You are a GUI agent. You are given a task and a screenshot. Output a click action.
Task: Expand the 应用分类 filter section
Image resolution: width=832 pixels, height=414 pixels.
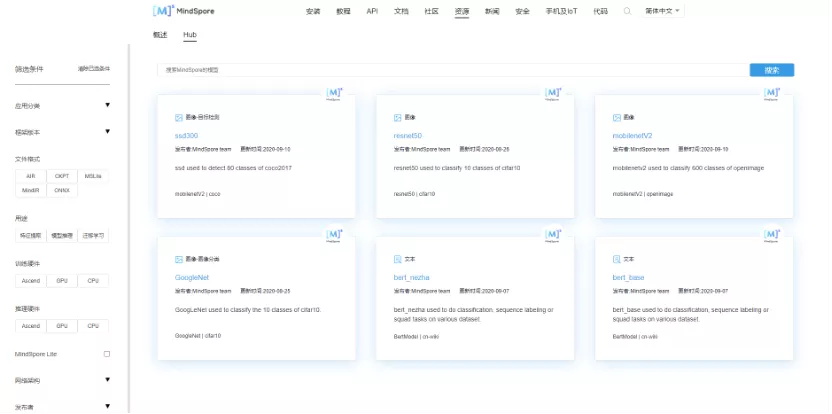[107, 105]
